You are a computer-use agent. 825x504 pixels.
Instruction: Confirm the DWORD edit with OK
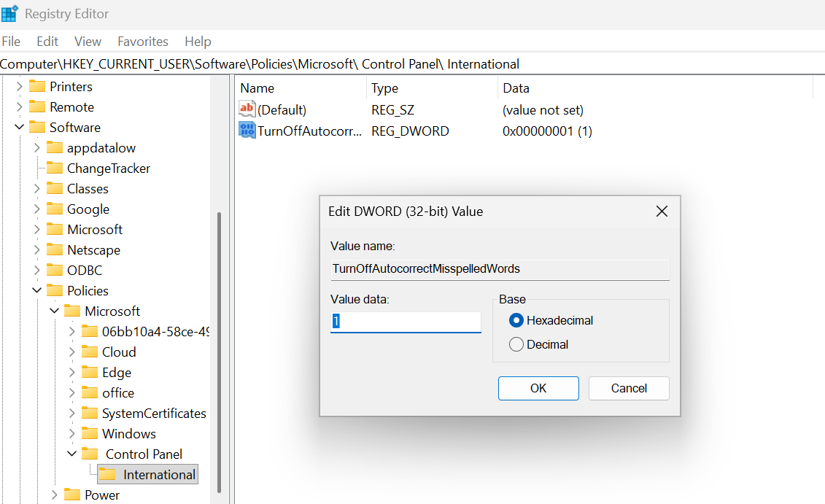(x=538, y=388)
